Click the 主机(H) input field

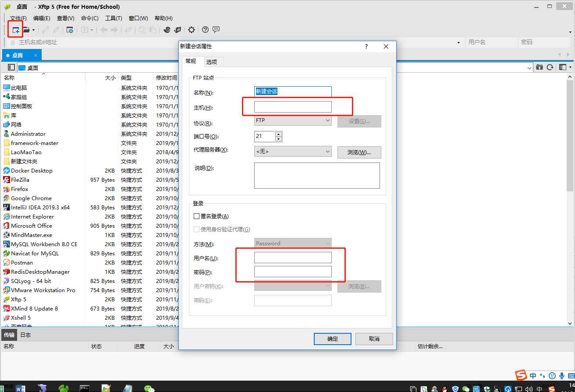[293, 107]
